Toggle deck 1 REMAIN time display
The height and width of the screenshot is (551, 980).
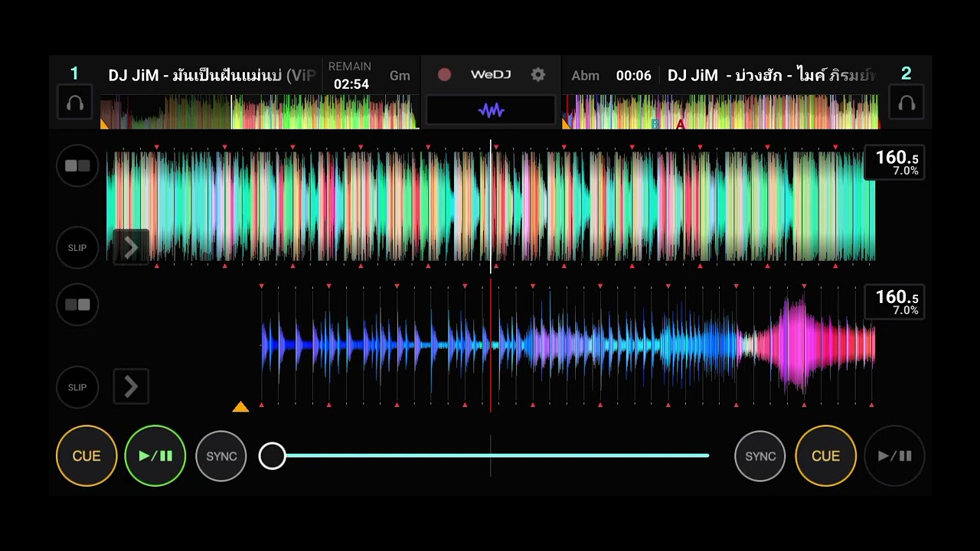click(351, 76)
